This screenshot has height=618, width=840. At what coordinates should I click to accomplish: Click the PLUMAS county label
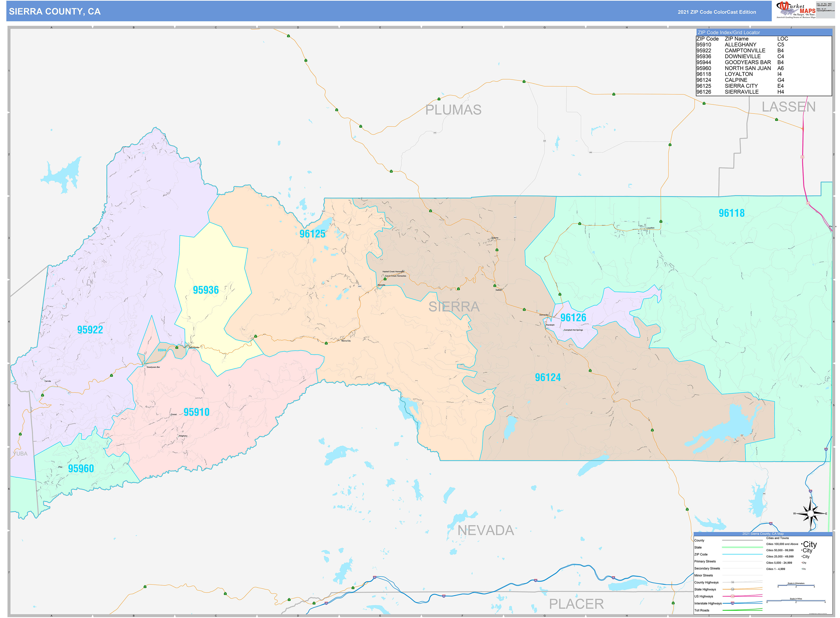(453, 110)
